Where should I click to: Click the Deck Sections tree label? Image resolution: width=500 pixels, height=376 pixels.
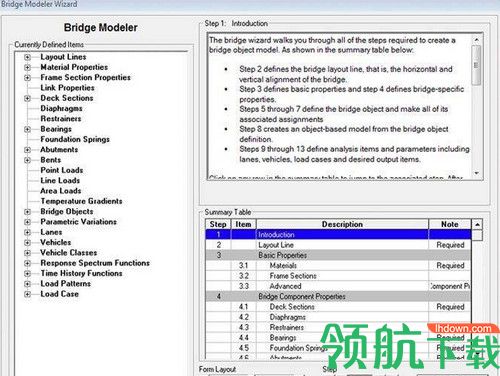tap(67, 98)
